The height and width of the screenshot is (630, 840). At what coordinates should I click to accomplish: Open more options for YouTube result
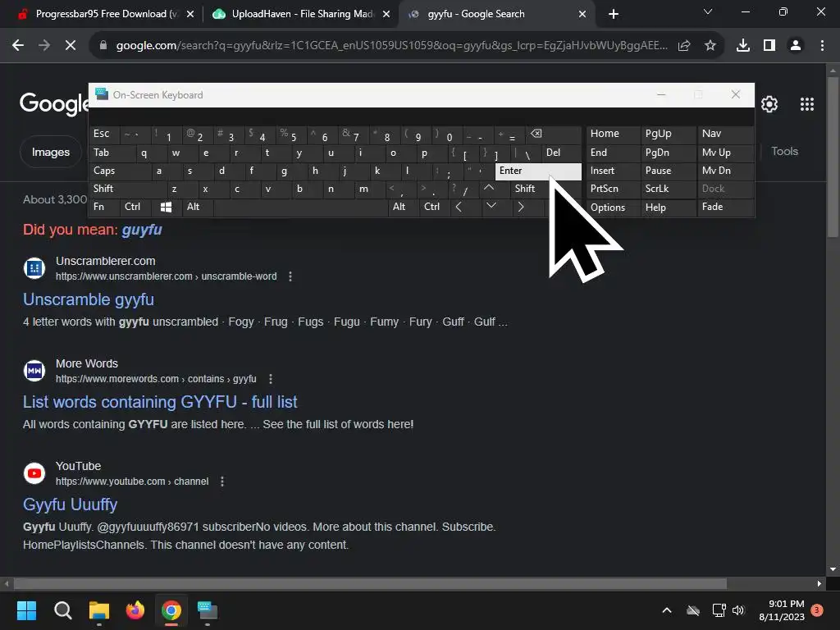click(222, 481)
